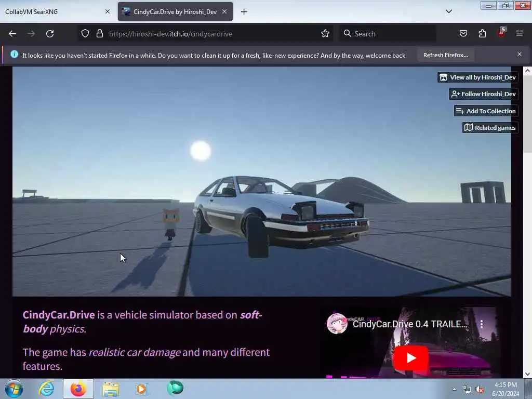
Task: Bookmark this page with the star icon
Action: pos(325,34)
